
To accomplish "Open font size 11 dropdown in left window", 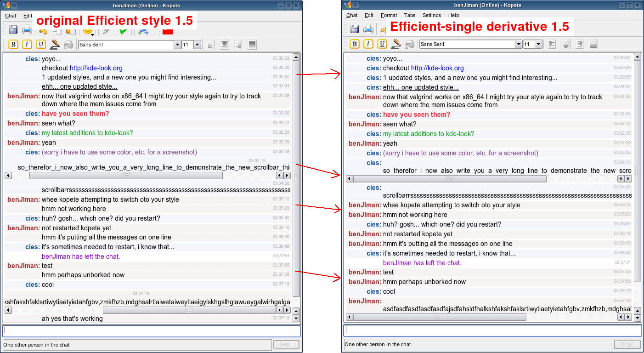I will [x=197, y=45].
